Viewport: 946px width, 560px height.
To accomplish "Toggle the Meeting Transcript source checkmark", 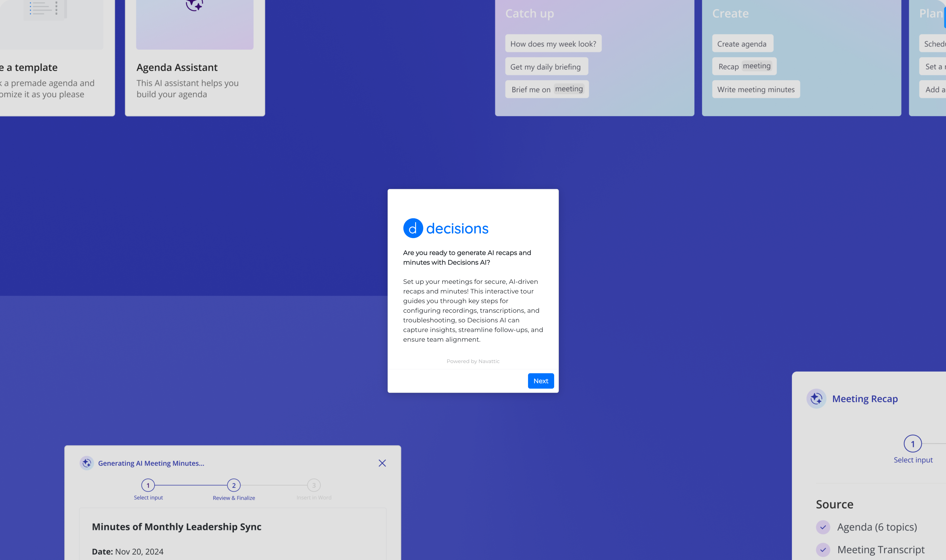I will (823, 550).
